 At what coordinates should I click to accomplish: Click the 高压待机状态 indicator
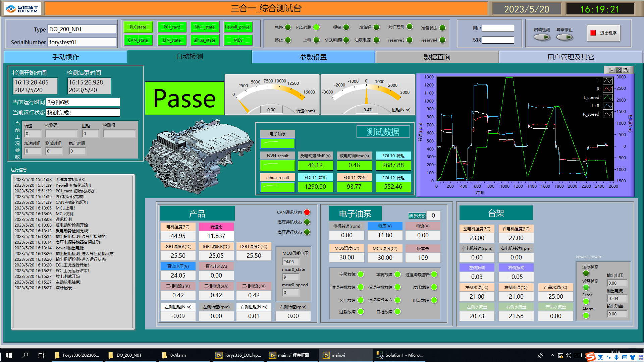[x=307, y=222]
